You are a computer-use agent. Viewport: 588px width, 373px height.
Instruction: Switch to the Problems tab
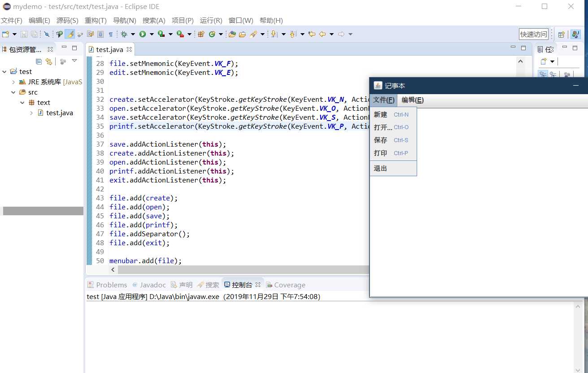point(107,285)
